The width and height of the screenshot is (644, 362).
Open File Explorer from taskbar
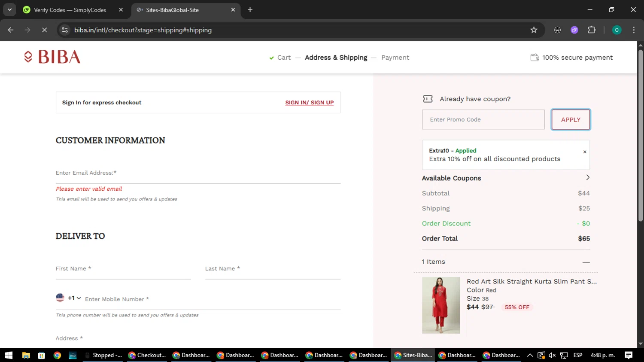tap(26, 355)
